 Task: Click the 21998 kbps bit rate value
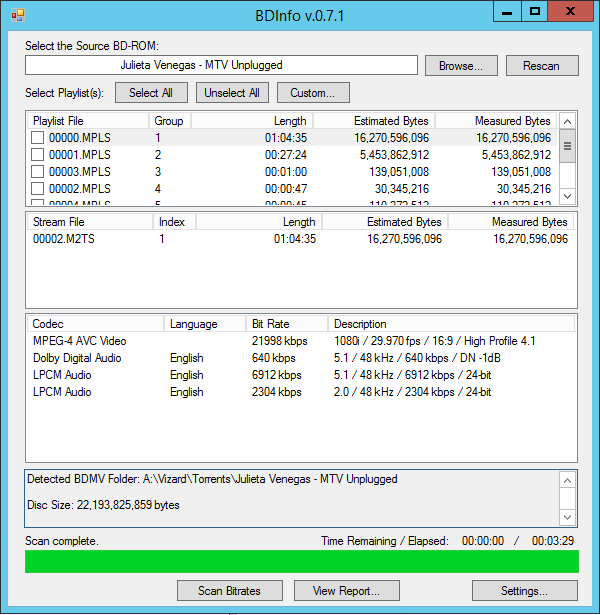[x=280, y=341]
